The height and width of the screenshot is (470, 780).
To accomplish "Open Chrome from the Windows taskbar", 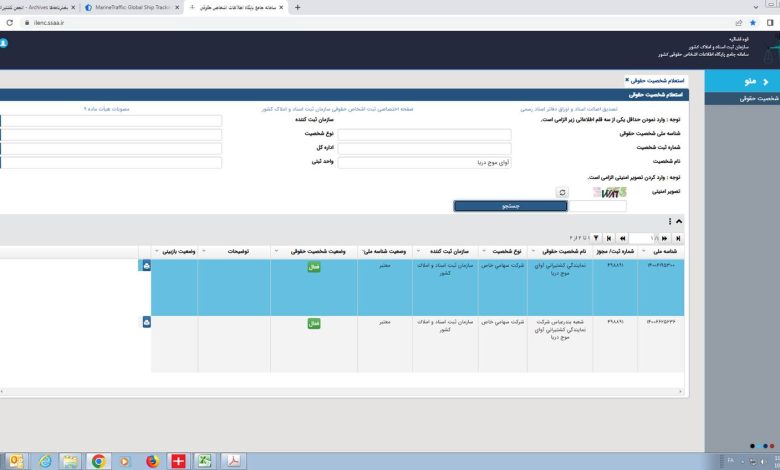I will (98, 461).
